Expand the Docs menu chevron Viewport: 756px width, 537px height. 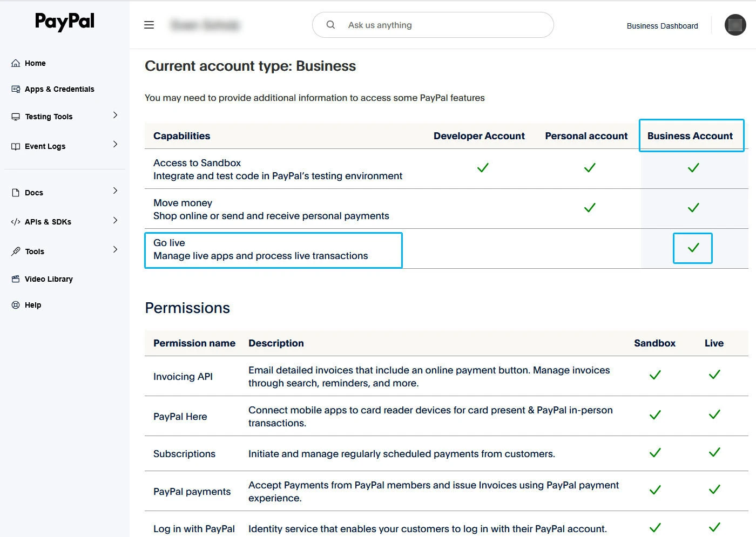coord(115,191)
